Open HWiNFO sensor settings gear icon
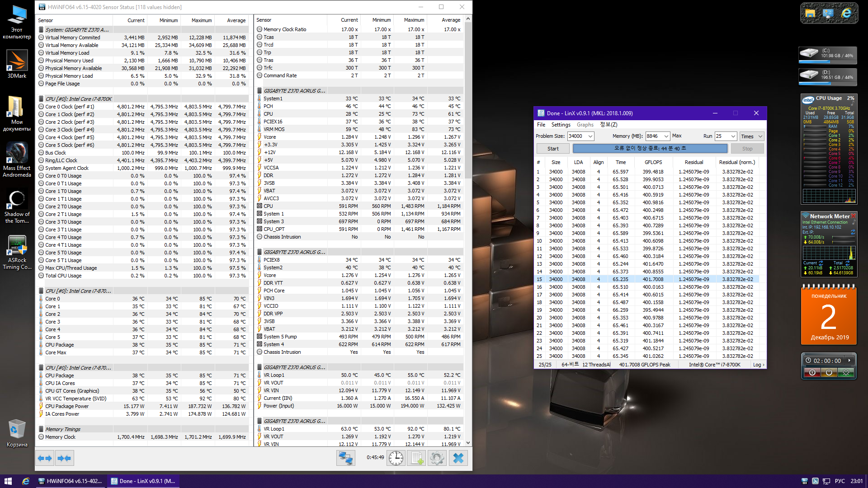Image resolution: width=868 pixels, height=488 pixels. (x=437, y=458)
